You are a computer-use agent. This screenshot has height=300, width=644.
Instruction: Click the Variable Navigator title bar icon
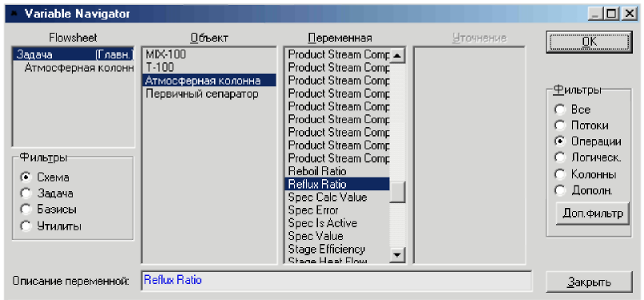pyautogui.click(x=15, y=14)
